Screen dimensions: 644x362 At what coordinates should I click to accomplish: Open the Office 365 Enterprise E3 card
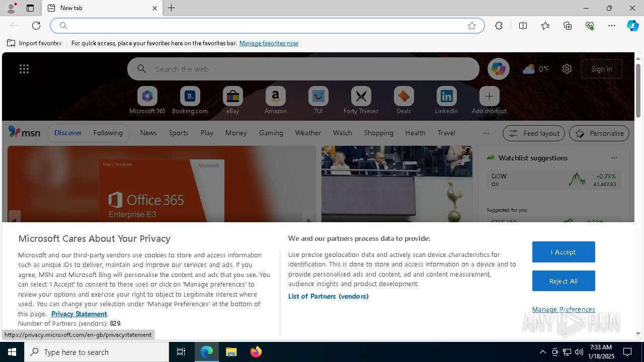tap(162, 184)
